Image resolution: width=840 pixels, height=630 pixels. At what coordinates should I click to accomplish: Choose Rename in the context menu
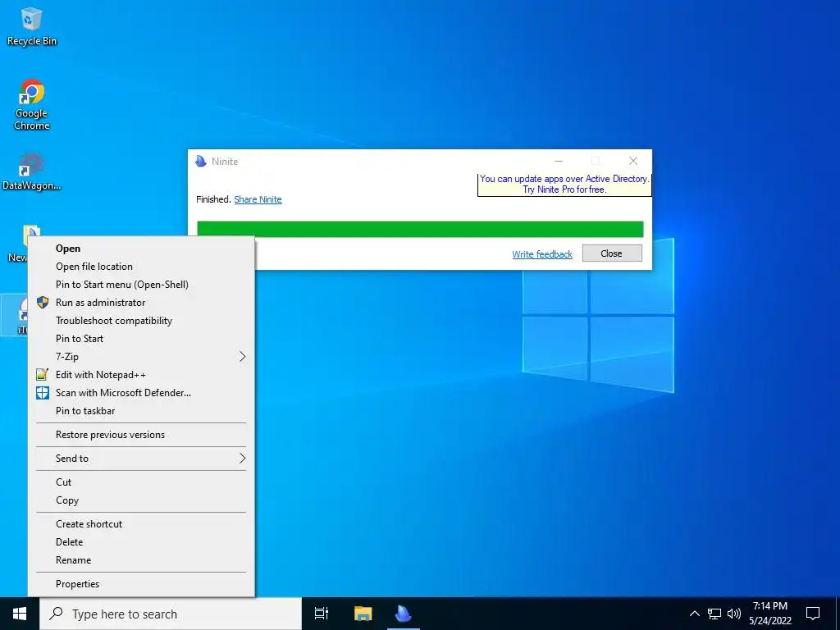coord(141,560)
